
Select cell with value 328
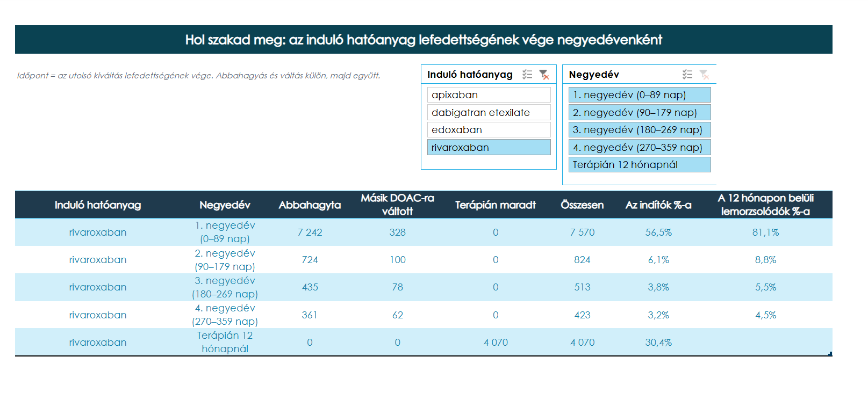pyautogui.click(x=397, y=232)
